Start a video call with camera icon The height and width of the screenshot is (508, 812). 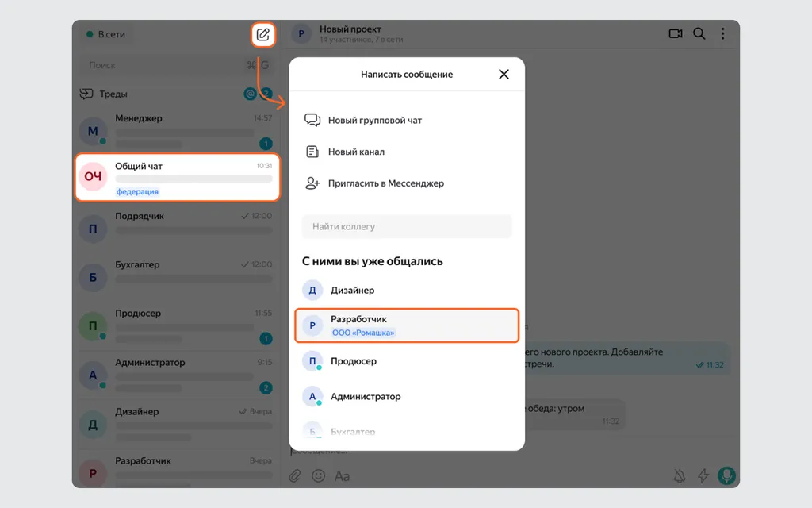click(x=676, y=33)
